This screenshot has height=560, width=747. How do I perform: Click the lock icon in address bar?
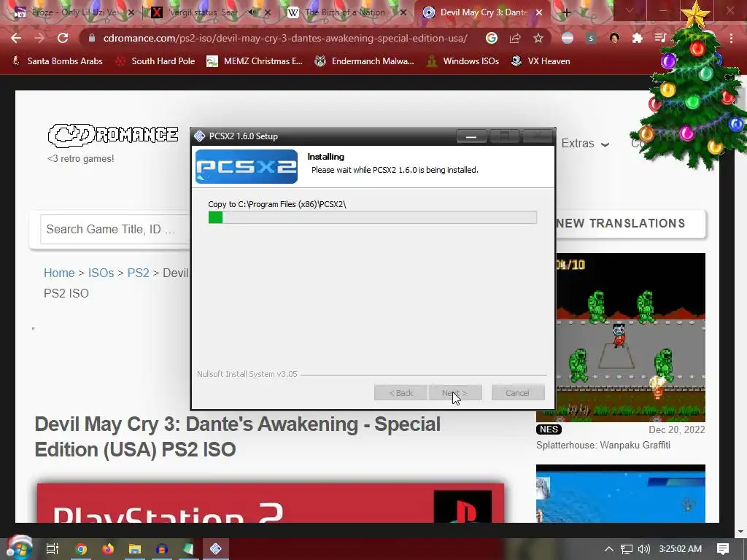tap(92, 38)
